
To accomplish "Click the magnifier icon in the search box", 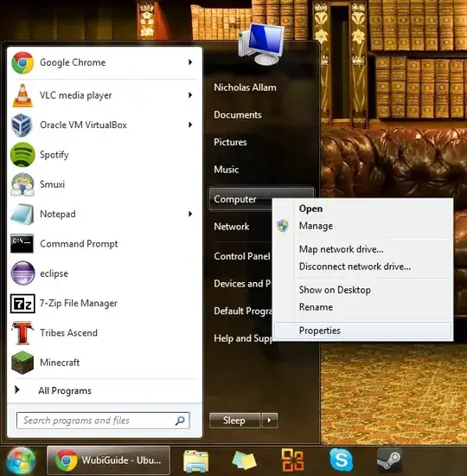I will pyautogui.click(x=180, y=421).
